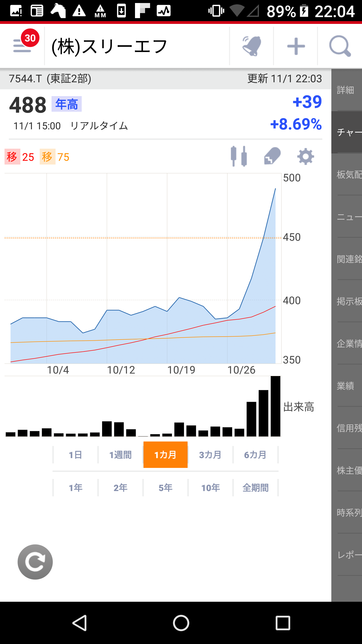
Task: Tap the status bar download notification icon
Action: [121, 11]
